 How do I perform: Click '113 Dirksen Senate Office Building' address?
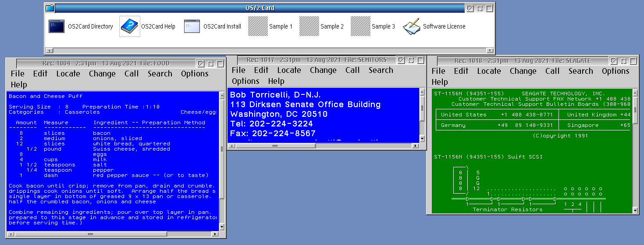(x=306, y=104)
